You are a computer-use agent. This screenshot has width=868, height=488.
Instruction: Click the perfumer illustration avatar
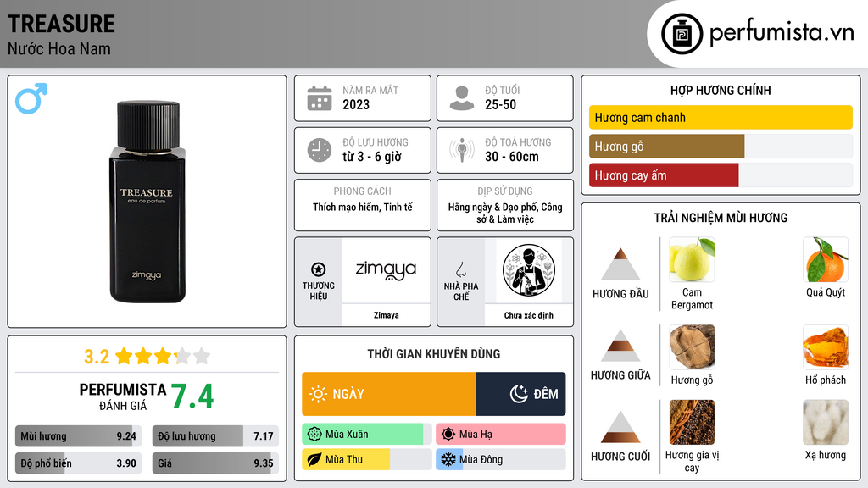tap(529, 270)
